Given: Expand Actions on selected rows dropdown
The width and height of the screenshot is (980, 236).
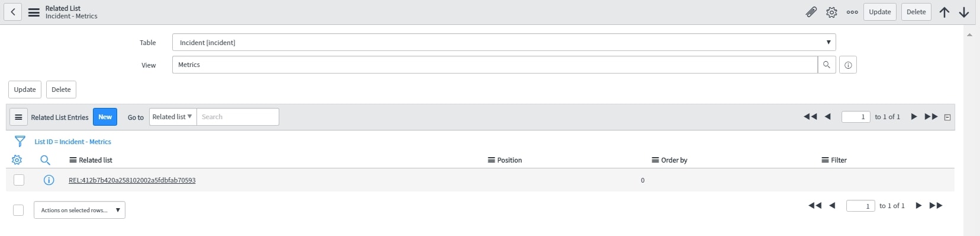Looking at the screenshot, I should point(79,210).
